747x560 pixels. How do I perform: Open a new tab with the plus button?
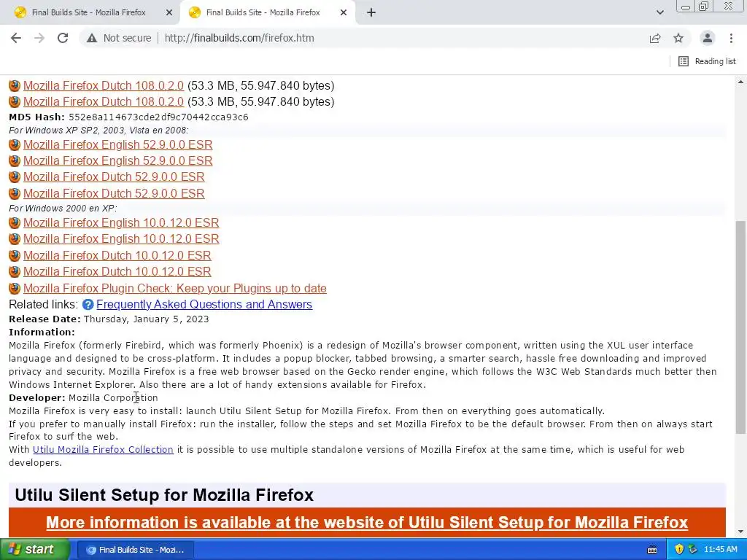point(371,12)
